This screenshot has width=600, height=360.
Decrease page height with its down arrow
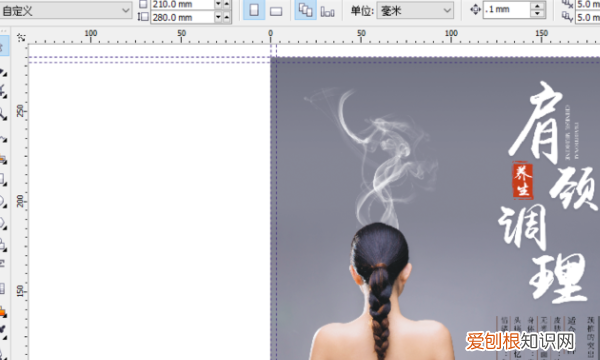click(x=218, y=17)
